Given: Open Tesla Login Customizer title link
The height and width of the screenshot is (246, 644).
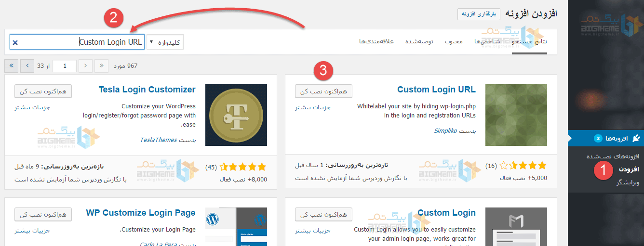Looking at the screenshot, I should click(x=147, y=90).
